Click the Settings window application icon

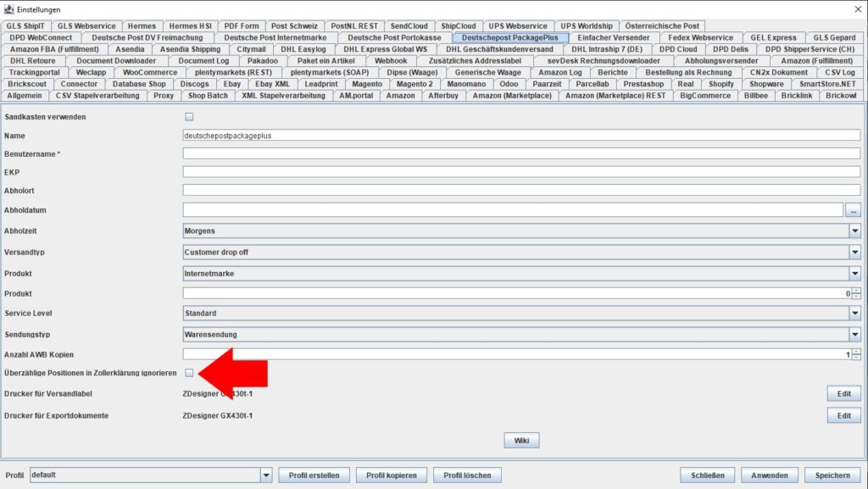(x=8, y=9)
